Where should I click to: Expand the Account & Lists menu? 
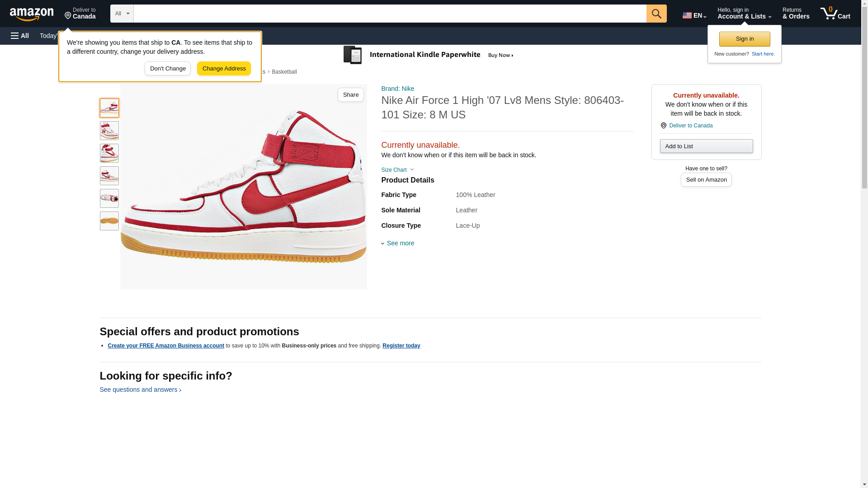coord(744,14)
